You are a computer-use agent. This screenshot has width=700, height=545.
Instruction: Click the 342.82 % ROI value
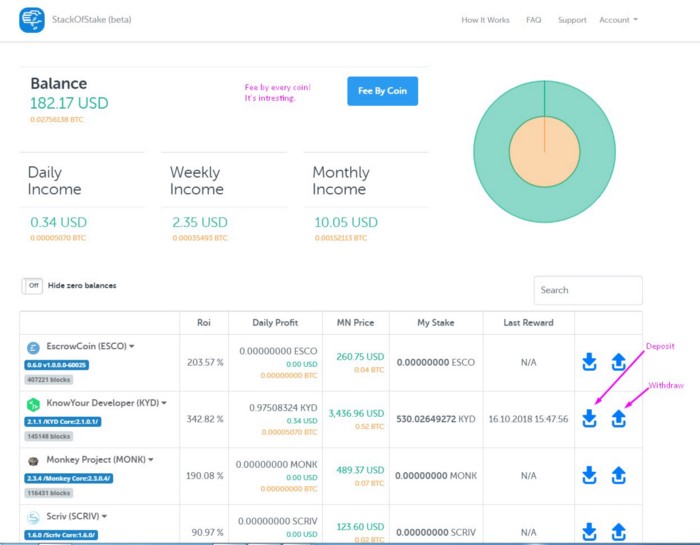point(205,419)
